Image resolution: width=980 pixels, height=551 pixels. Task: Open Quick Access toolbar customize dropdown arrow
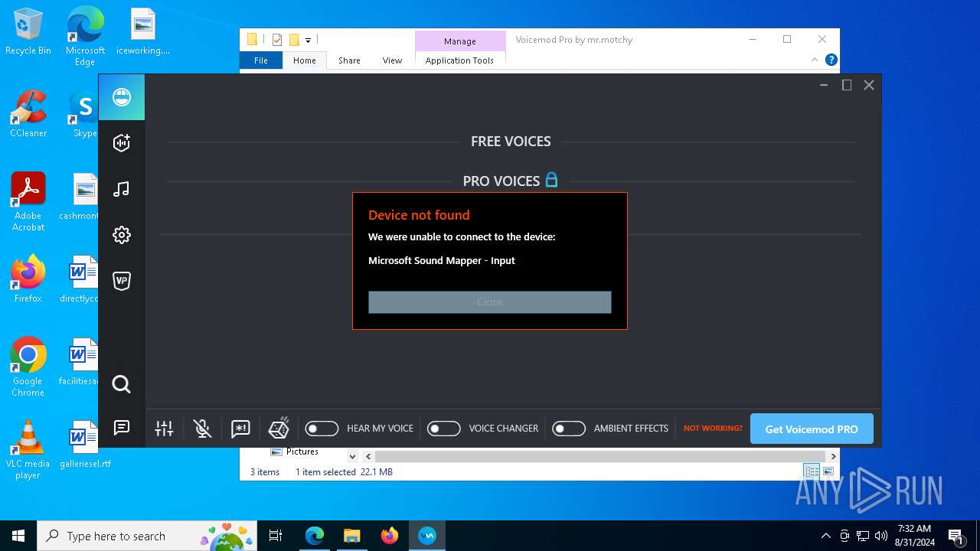click(308, 40)
